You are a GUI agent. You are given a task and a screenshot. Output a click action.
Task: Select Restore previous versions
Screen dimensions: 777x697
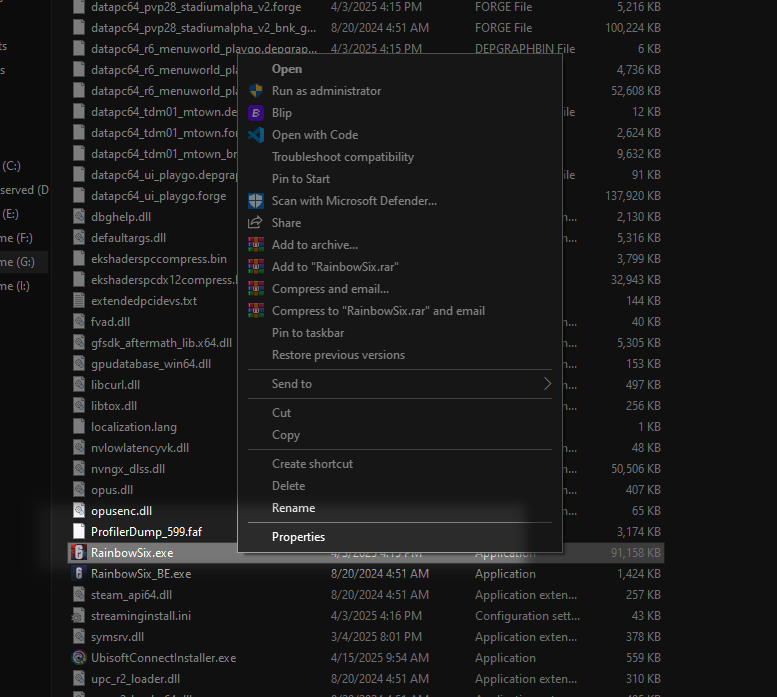coord(399,355)
